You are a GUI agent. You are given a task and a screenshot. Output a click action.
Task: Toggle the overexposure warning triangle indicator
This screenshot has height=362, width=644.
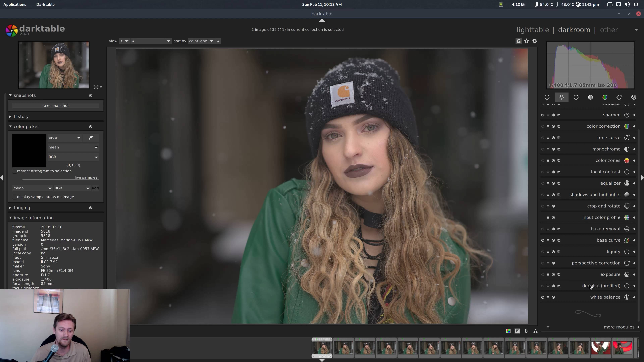pyautogui.click(x=535, y=331)
